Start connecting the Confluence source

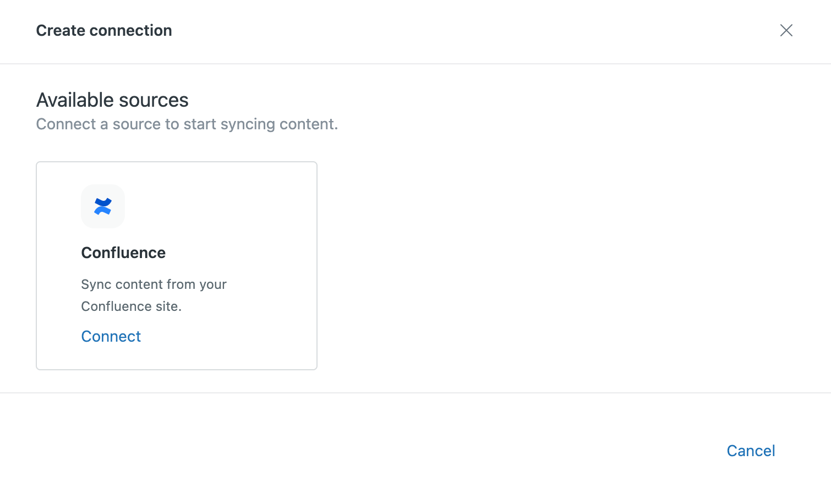point(111,336)
